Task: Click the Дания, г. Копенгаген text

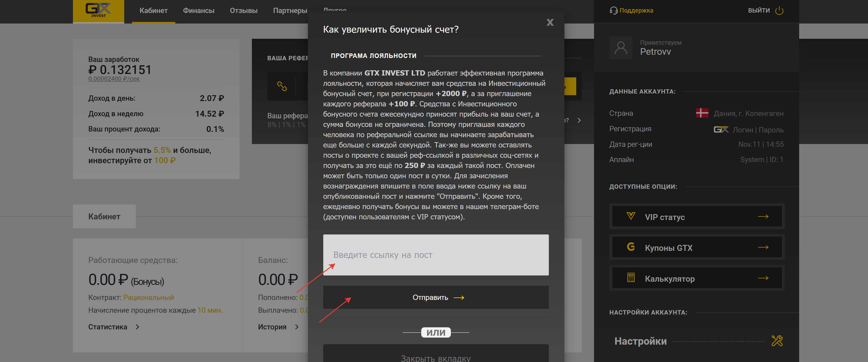Action: click(x=748, y=113)
